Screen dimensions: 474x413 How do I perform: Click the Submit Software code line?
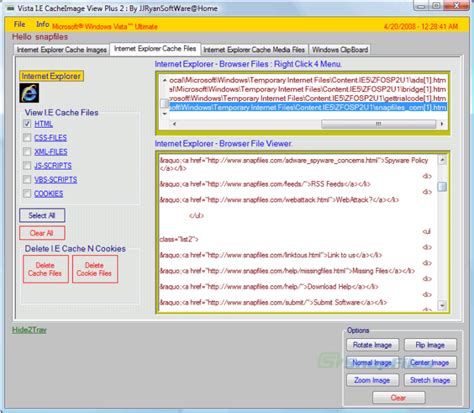pyautogui.click(x=273, y=303)
